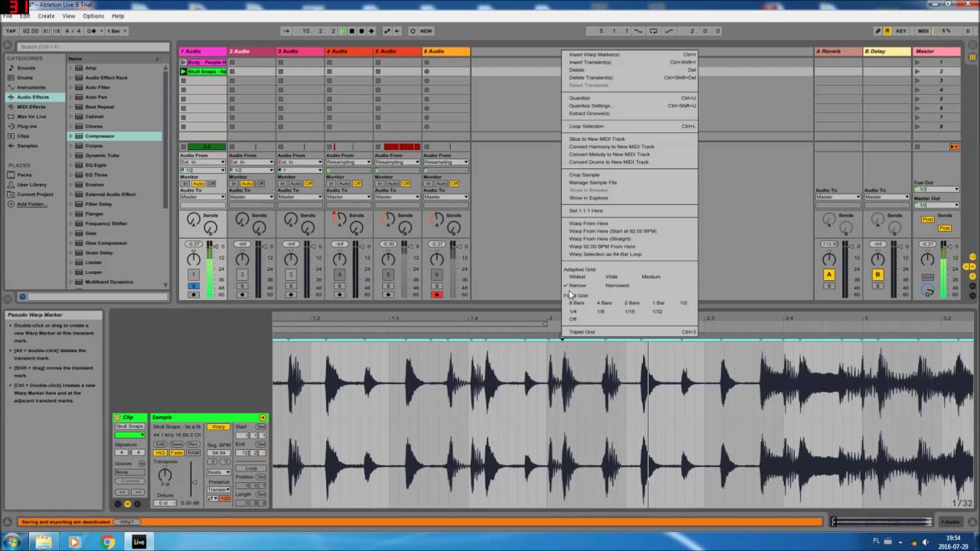Screen dimensions: 980x551
Task: Open A Reverb Audio To dropdown
Action: (x=838, y=197)
